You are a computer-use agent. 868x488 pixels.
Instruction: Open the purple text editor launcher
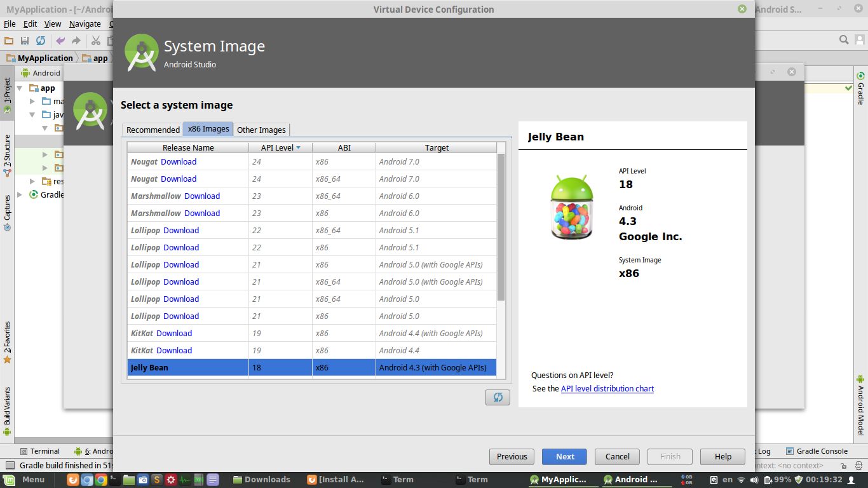pos(213,480)
